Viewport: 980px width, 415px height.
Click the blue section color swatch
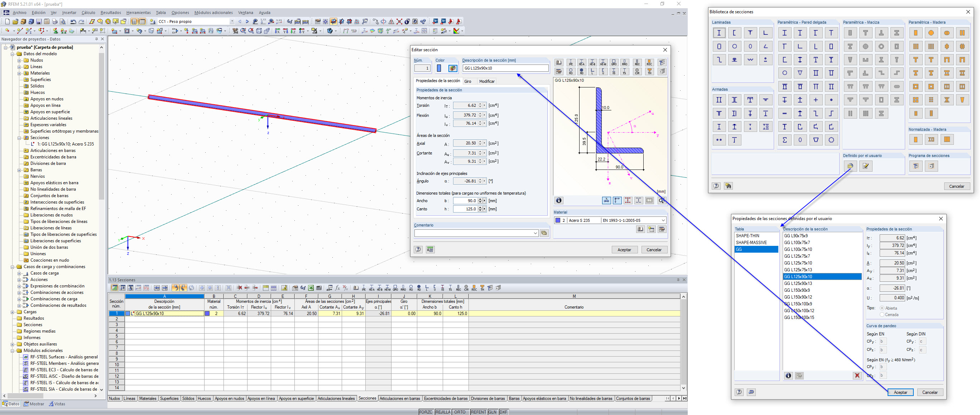439,68
